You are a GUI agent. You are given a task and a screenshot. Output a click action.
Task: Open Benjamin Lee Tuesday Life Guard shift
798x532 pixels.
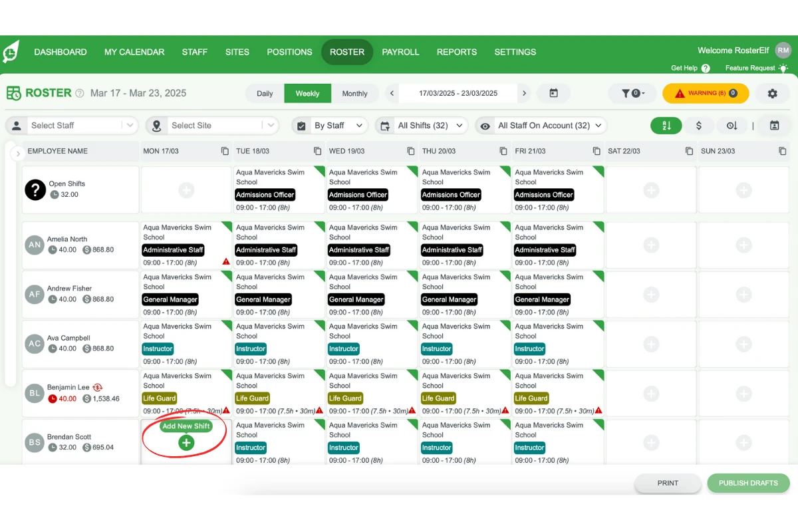coord(279,393)
